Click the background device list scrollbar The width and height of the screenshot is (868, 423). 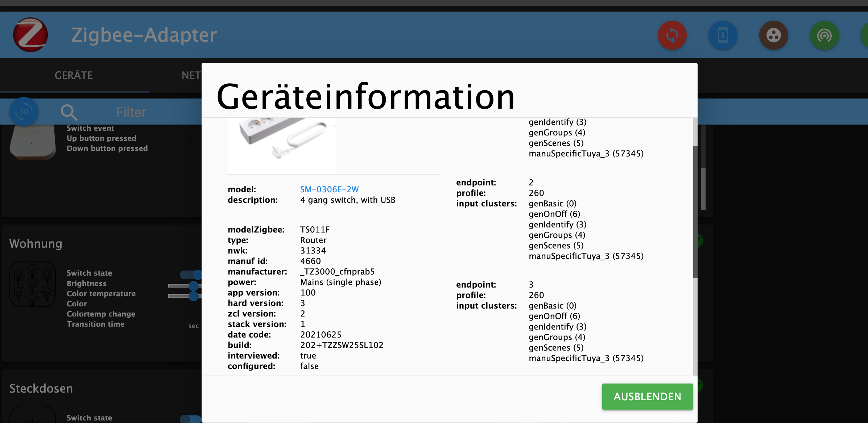(703, 188)
